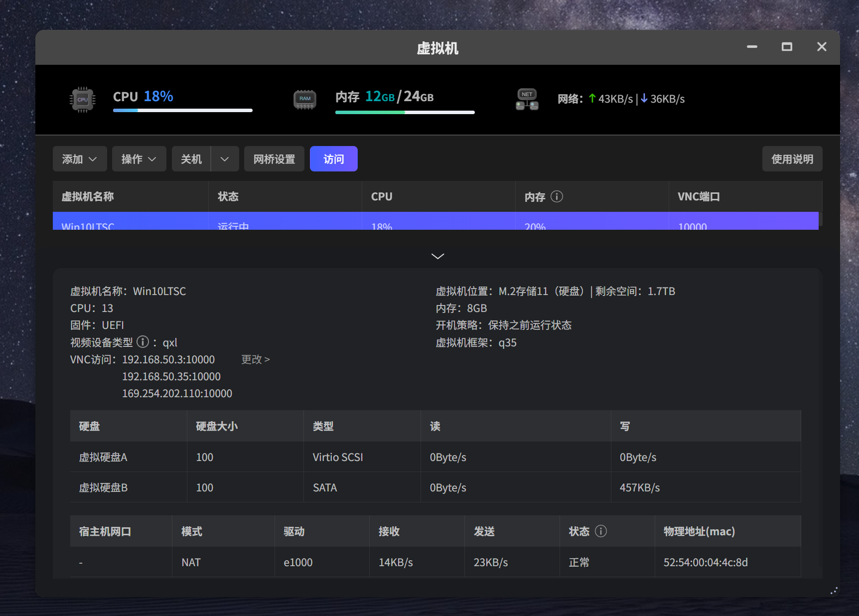Open the 操作 dropdown menu
859x616 pixels.
coord(139,159)
